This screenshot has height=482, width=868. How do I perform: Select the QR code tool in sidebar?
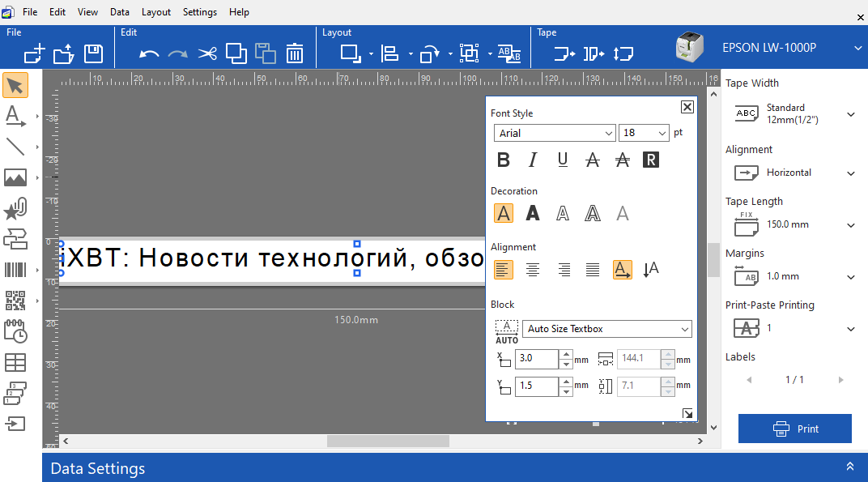point(15,301)
